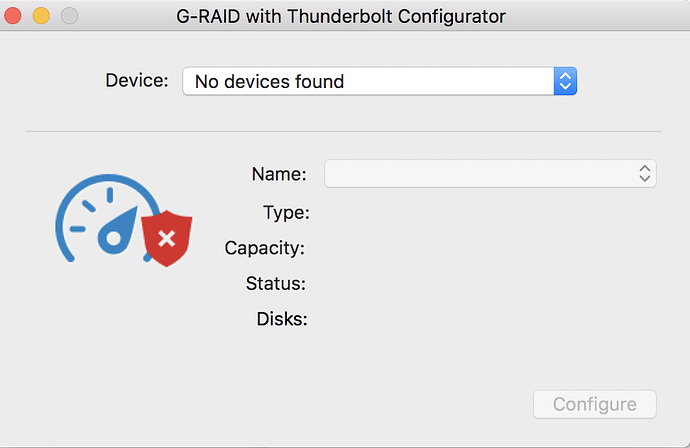Viewport: 690px width, 448px height.
Task: Click the G-RAID with Thunderbolt Configurator title
Action: point(341,17)
